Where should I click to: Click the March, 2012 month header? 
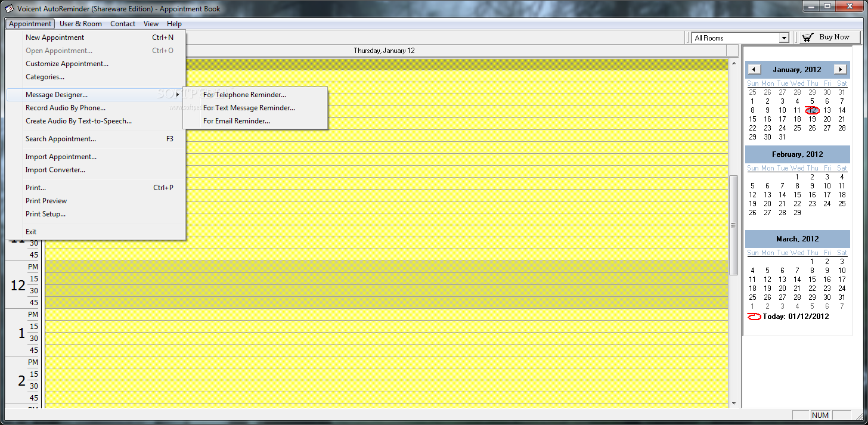pos(797,239)
